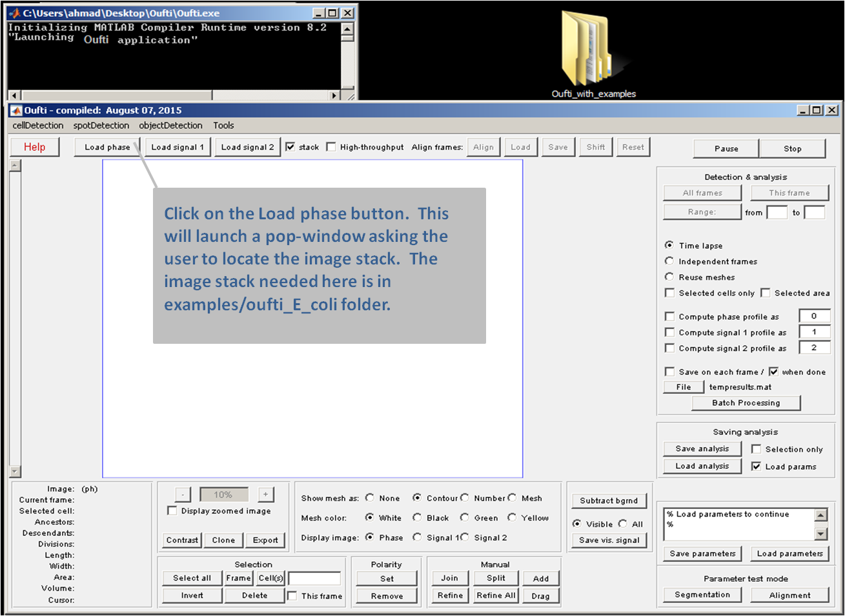Click the Save parameters button
Screen dimensions: 845x616
coord(702,553)
